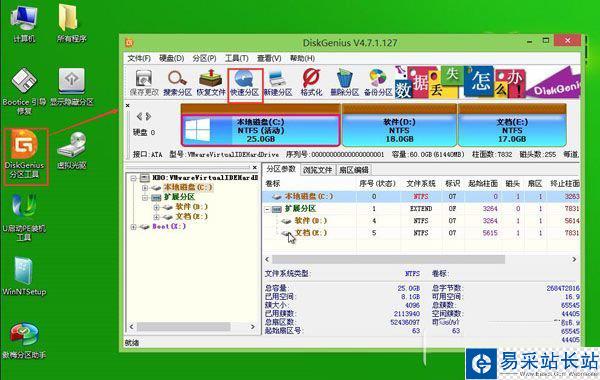This screenshot has height=380, width=600.
Task: Open the All Programs (所有程序) folder
Action: (71, 24)
